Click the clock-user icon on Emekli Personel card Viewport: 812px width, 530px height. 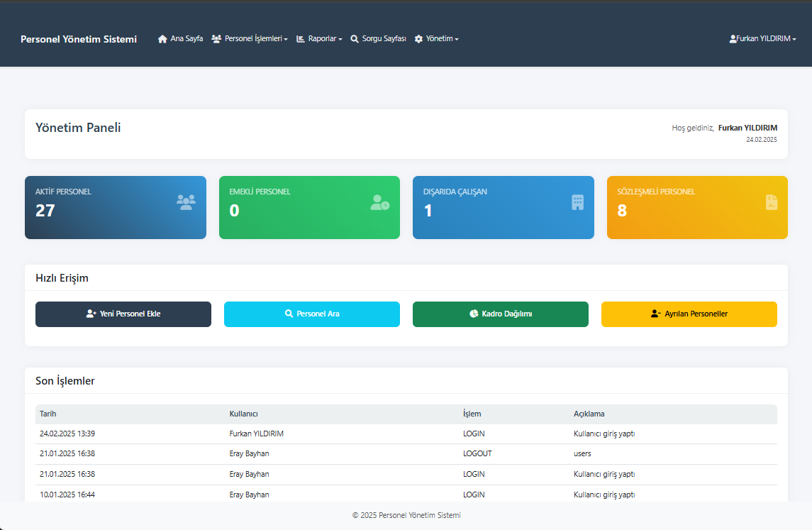tap(380, 202)
